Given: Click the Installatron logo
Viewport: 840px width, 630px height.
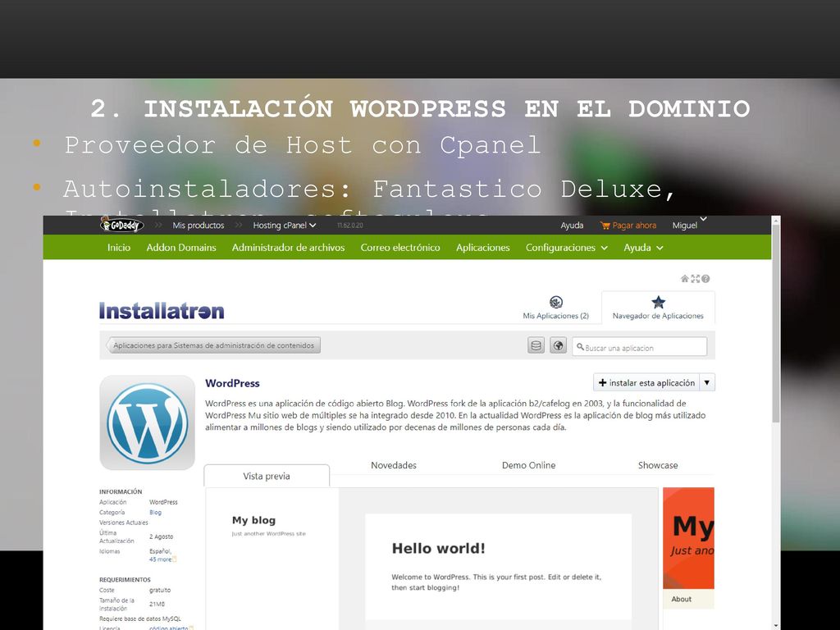Looking at the screenshot, I should (x=162, y=311).
